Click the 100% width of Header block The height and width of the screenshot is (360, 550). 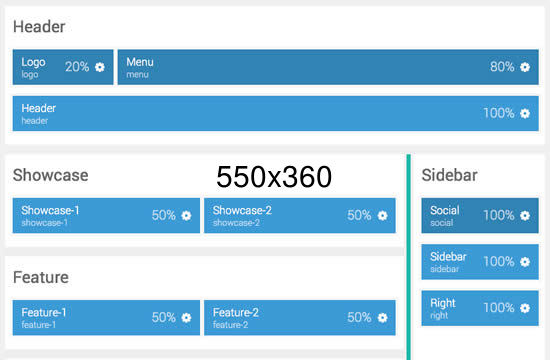tap(499, 113)
